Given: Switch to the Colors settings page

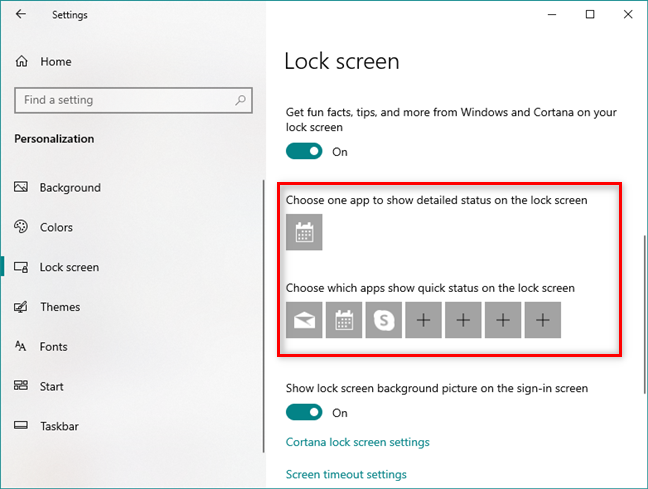Looking at the screenshot, I should pyautogui.click(x=56, y=227).
